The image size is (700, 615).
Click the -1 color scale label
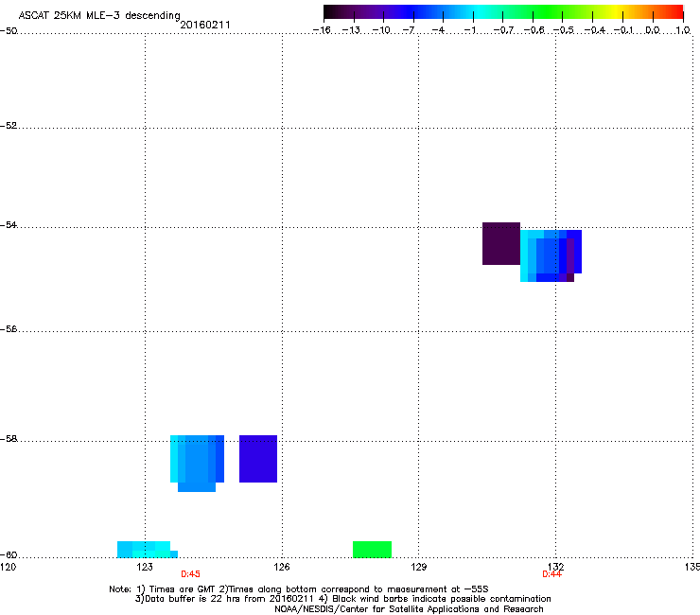tap(469, 30)
